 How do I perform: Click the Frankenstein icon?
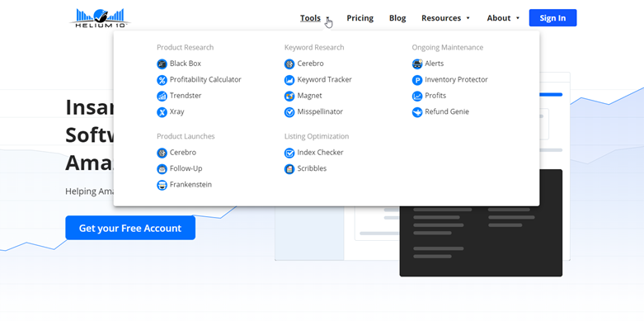pos(162,185)
